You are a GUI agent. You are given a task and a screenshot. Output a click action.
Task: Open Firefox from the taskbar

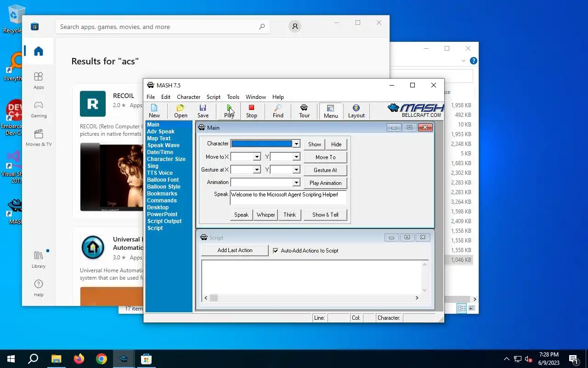(x=79, y=359)
